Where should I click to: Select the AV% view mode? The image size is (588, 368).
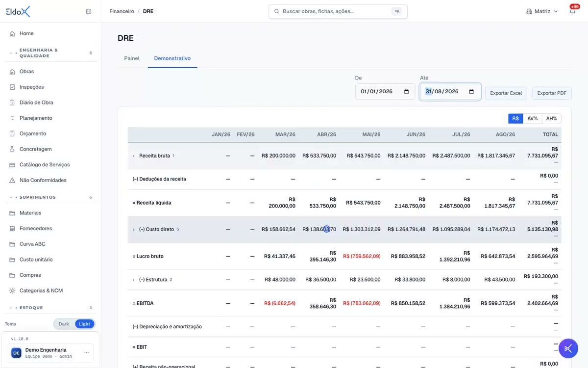[533, 119]
